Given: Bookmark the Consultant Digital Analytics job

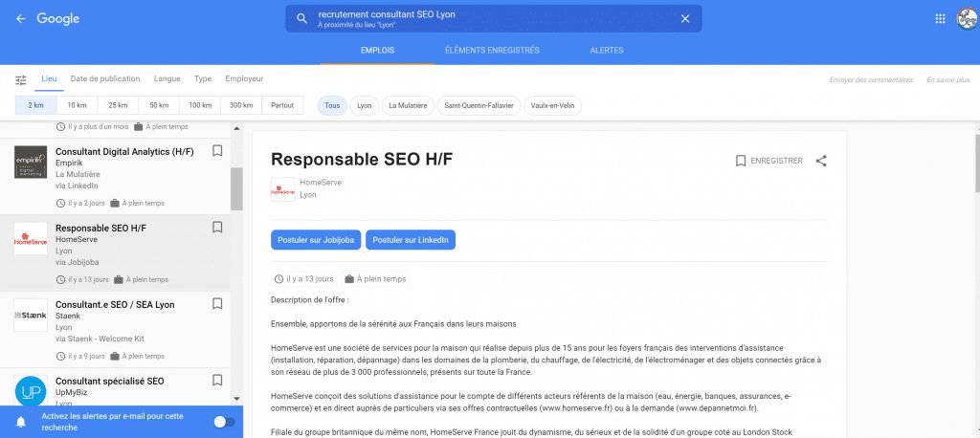Looking at the screenshot, I should click(x=217, y=150).
